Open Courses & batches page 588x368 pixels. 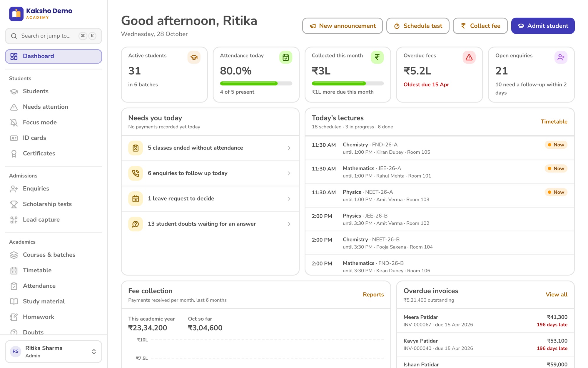coord(54,255)
